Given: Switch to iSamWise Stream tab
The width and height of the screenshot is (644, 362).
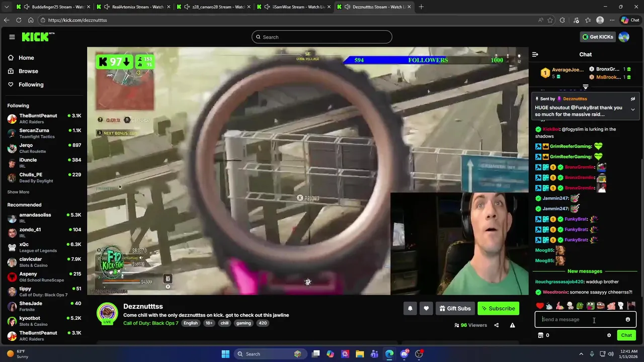Looking at the screenshot, I should click(x=293, y=7).
